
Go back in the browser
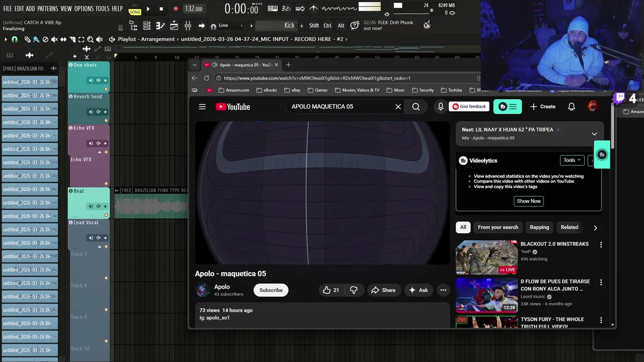(x=195, y=78)
